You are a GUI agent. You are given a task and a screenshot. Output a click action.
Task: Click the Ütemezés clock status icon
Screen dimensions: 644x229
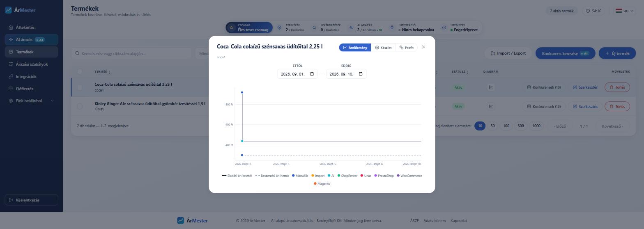tap(444, 27)
